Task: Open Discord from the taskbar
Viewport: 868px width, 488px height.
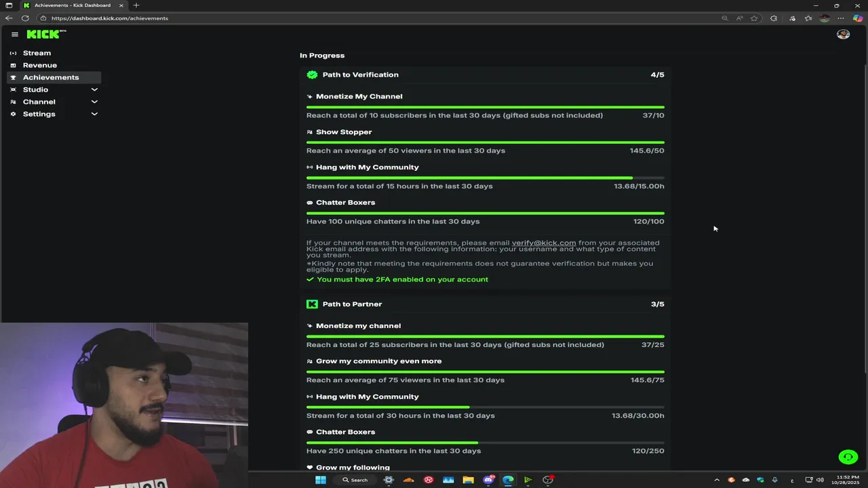Action: coord(488,480)
